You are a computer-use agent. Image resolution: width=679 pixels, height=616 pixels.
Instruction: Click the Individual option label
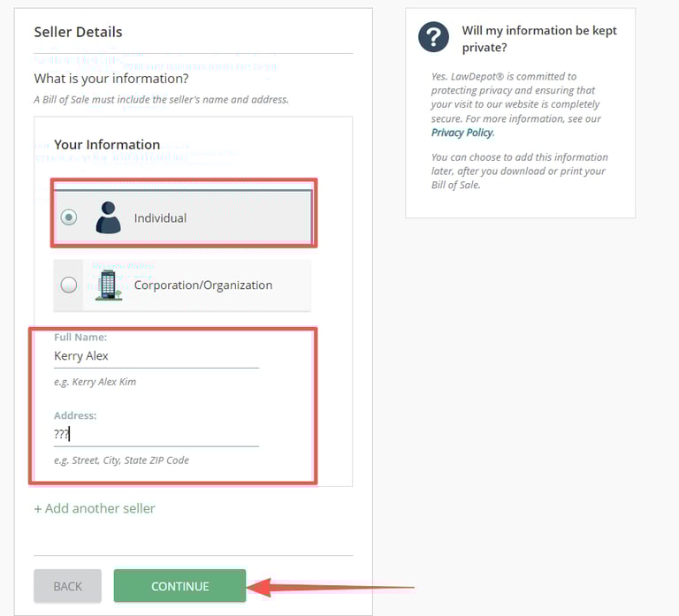pos(160,218)
